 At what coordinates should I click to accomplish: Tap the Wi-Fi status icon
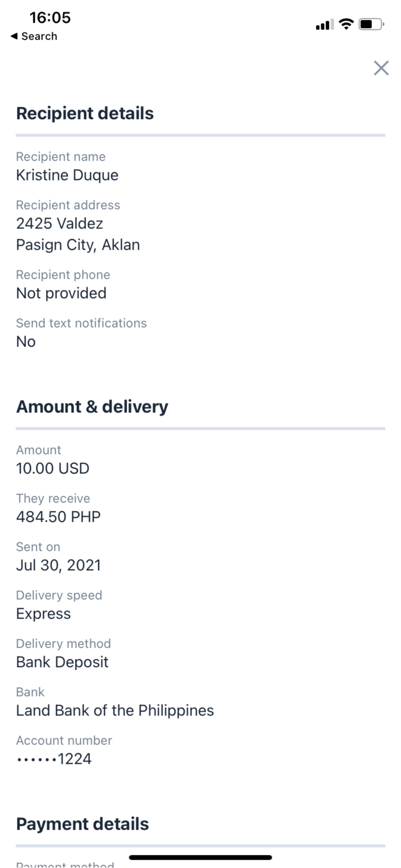tap(346, 24)
